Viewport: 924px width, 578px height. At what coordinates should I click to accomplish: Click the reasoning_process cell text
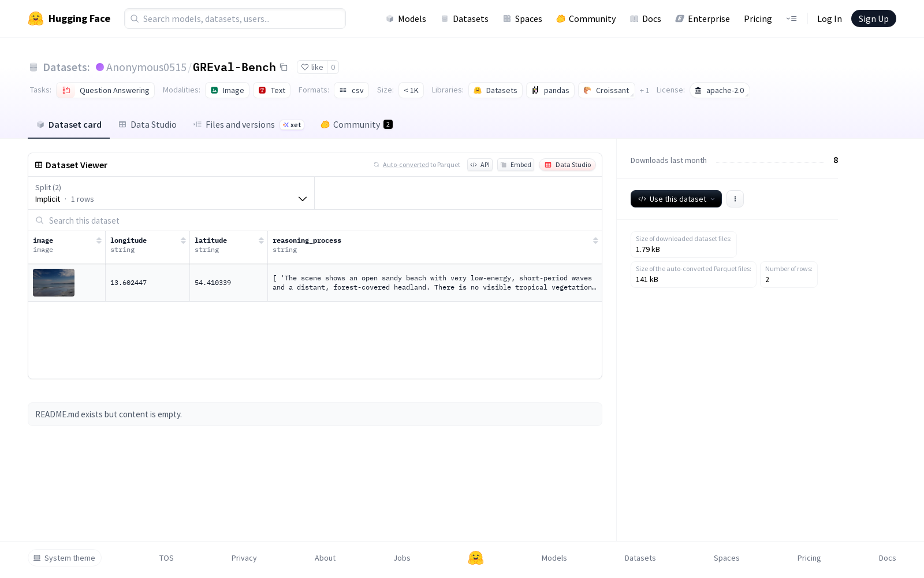(x=434, y=283)
